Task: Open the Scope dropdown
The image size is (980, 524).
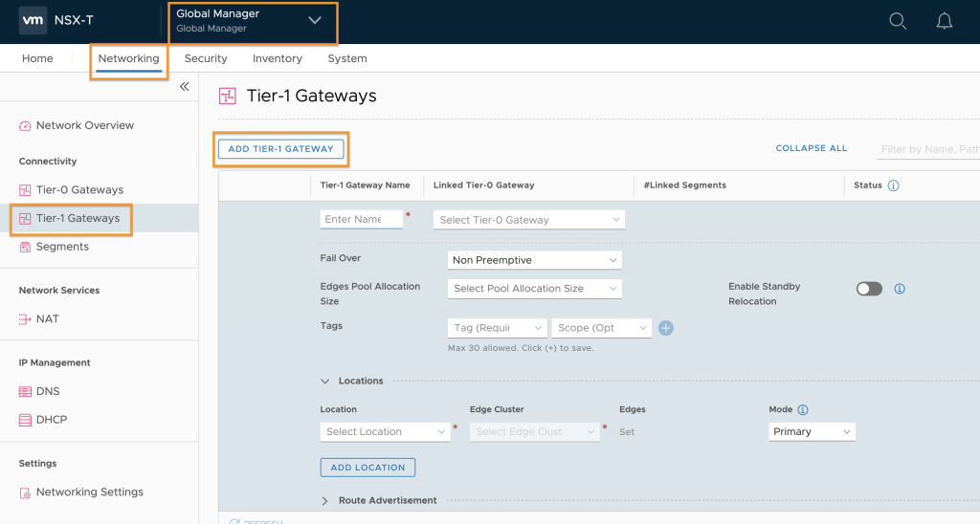Action: coord(601,328)
